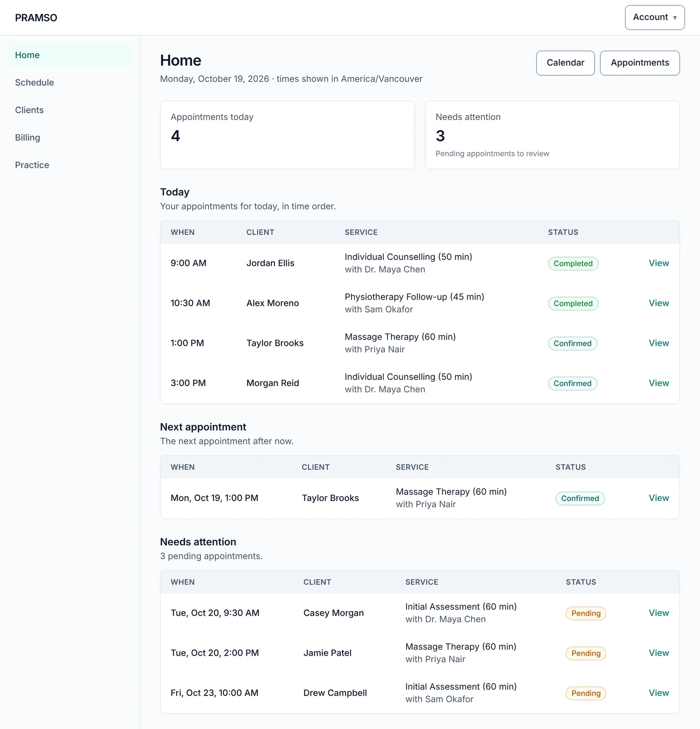700x729 pixels.
Task: Select client name Jordan Ellis
Action: coord(270,263)
